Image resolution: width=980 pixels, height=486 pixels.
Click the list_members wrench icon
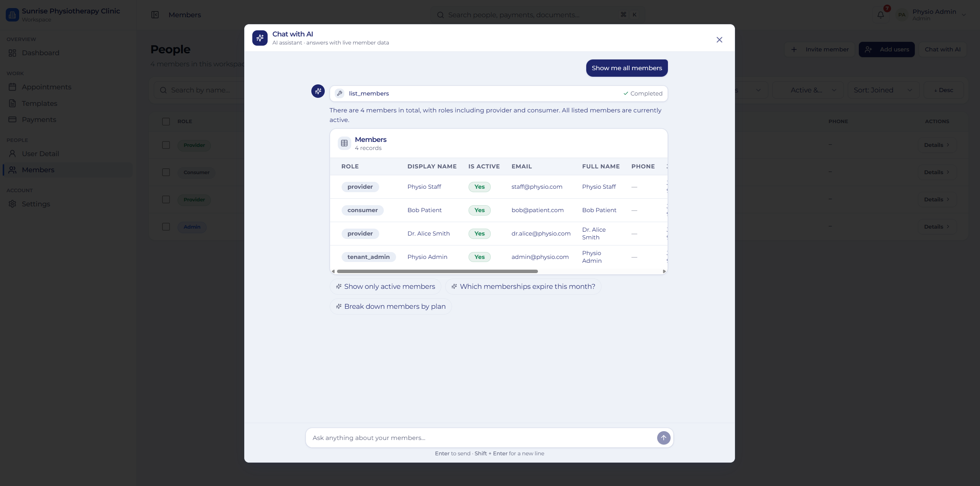339,94
